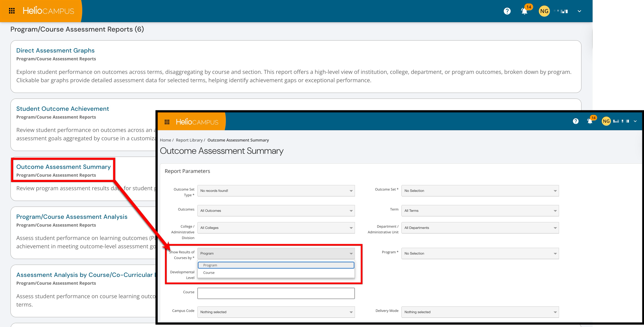Screen dimensions: 644x327
Task: Expand the Outcomes dropdown showing All Outcomes
Action: point(276,211)
